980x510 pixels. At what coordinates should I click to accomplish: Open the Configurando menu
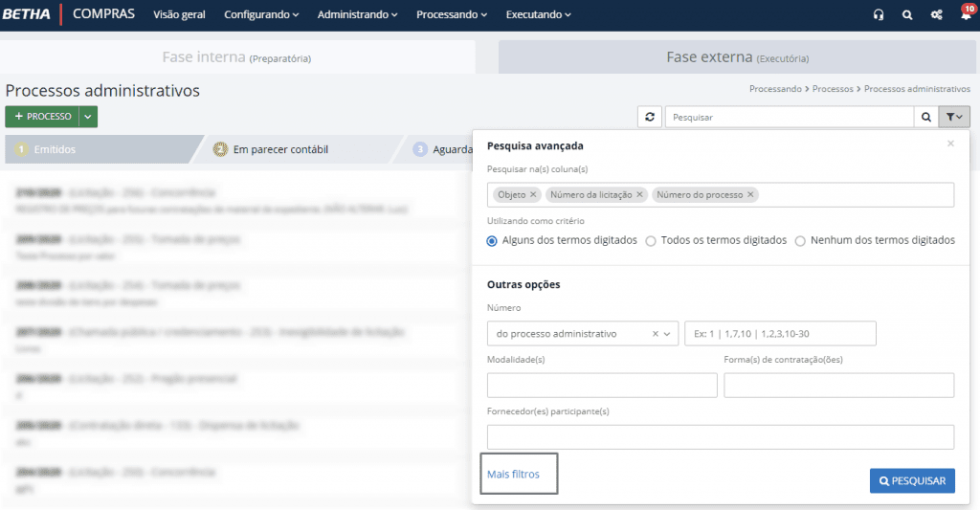tap(261, 15)
